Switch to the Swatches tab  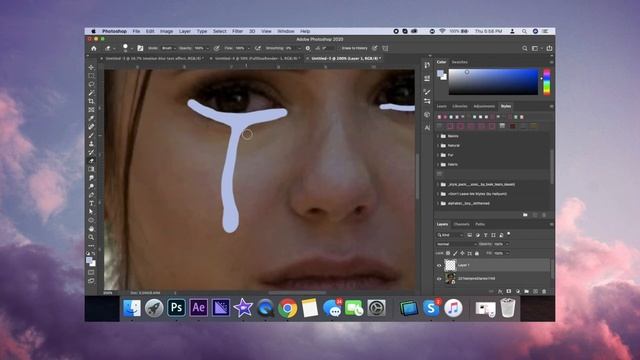click(x=459, y=62)
